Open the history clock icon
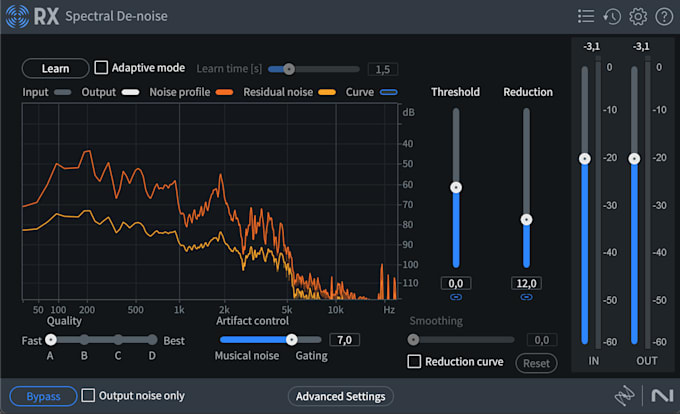Image resolution: width=680 pixels, height=414 pixels. click(x=612, y=16)
